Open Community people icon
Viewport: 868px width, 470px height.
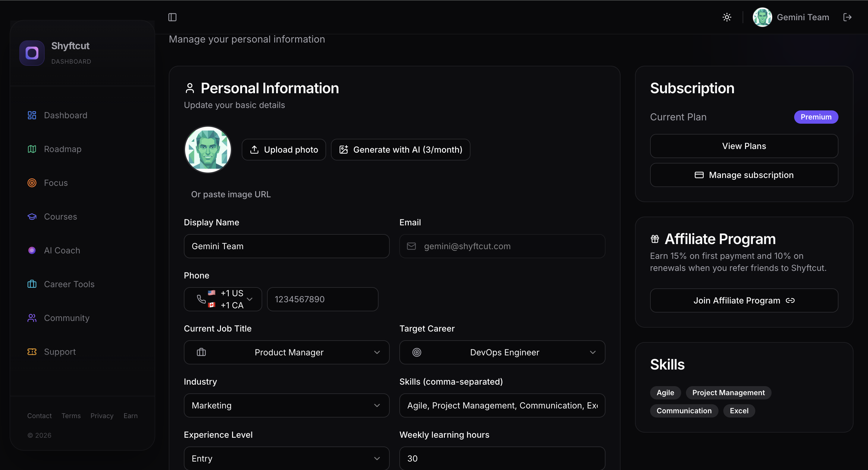click(32, 318)
